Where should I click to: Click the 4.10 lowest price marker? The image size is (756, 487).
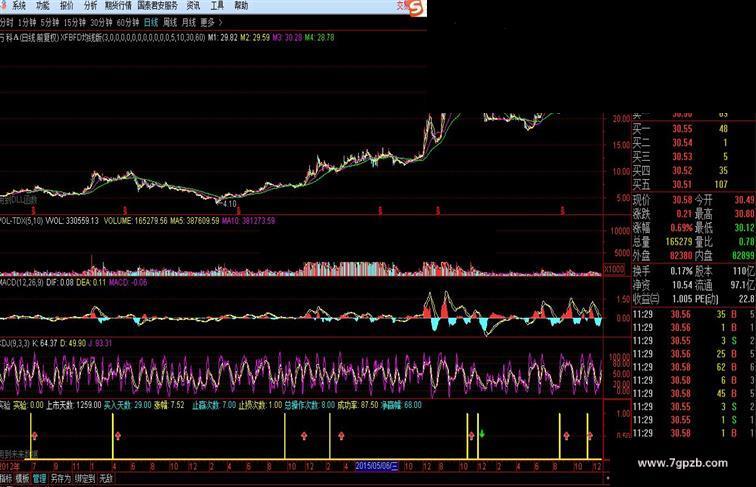point(230,204)
